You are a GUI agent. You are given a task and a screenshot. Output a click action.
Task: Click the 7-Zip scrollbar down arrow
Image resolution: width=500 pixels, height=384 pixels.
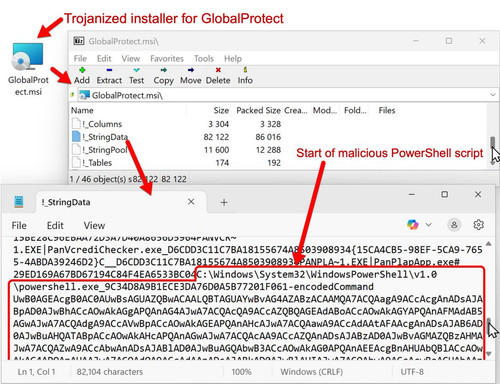click(x=493, y=163)
